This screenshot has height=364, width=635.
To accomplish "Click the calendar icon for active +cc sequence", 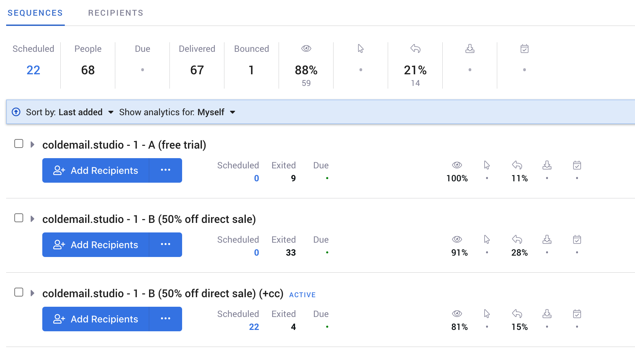I will tap(577, 314).
